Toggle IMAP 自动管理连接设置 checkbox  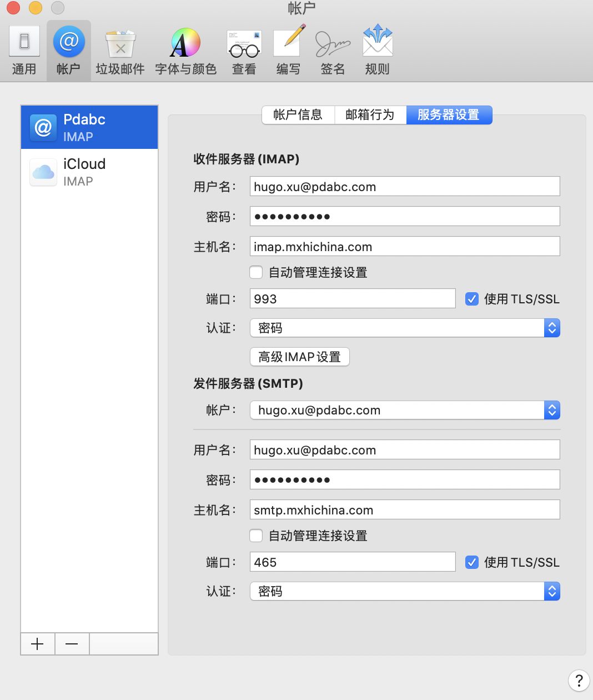256,272
